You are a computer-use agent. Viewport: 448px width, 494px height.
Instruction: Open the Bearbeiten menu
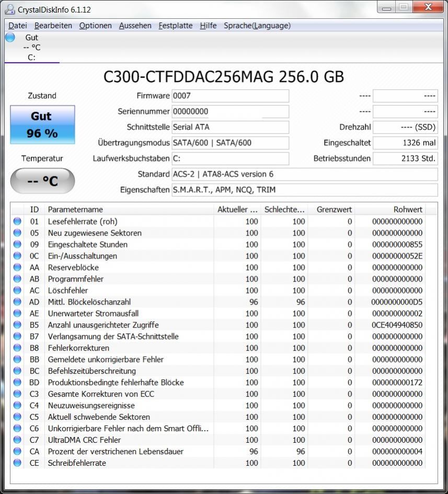pos(53,26)
